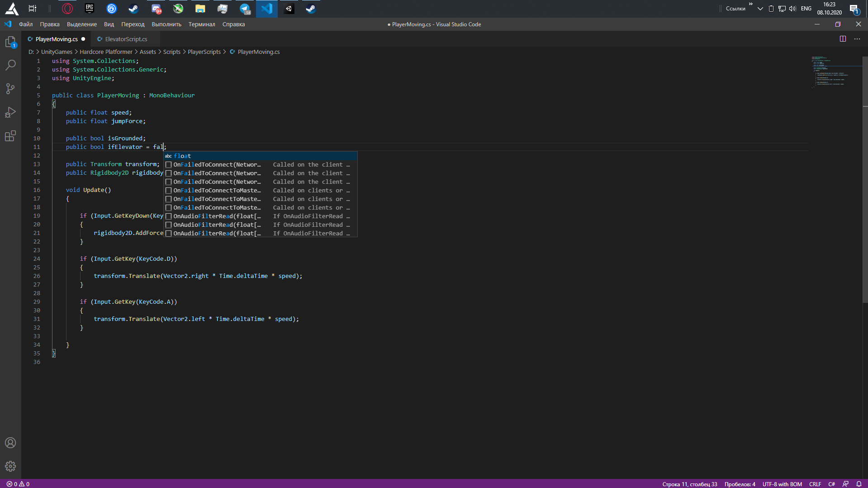Open the status bar notifications bell

coord(859,484)
